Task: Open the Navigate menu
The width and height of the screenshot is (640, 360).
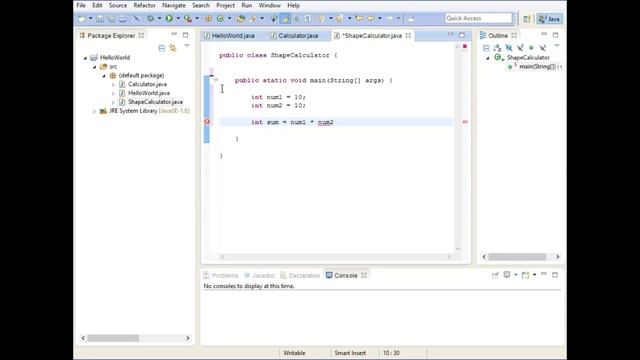Action: [x=174, y=5]
